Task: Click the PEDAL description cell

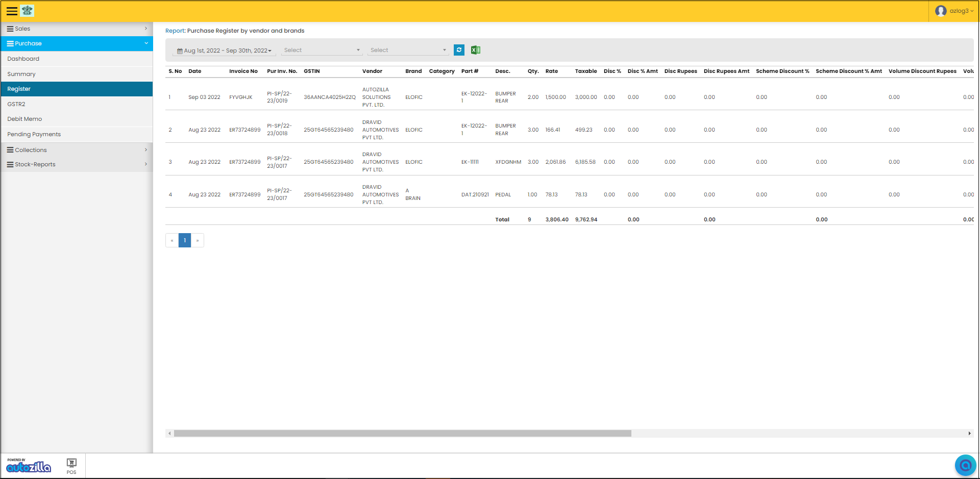Action: (503, 194)
